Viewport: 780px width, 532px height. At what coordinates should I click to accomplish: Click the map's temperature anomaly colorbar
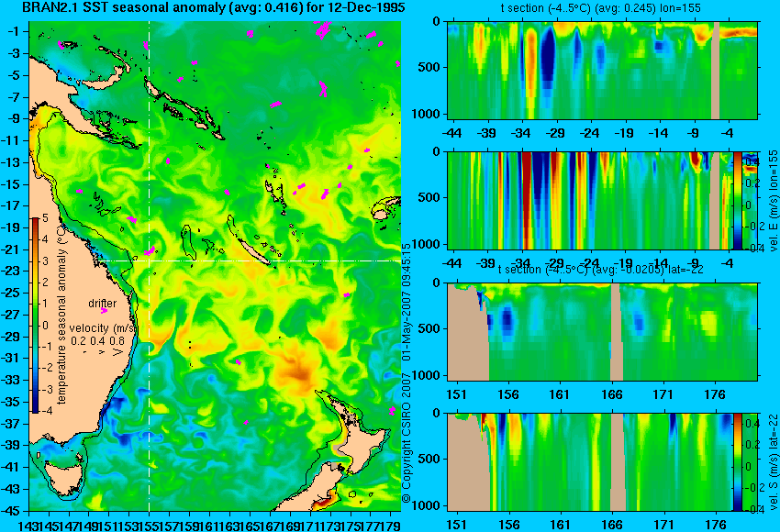pyautogui.click(x=35, y=315)
